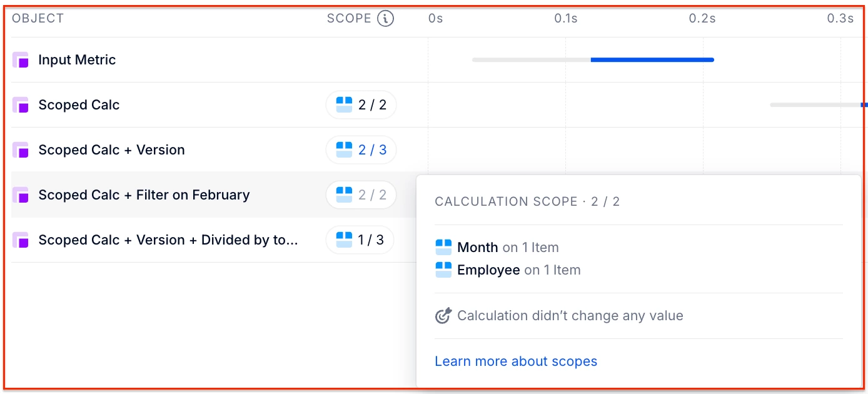Viewport: 868px width, 394px height.
Task: Click the icon beside Scoped Calc row
Action: pyautogui.click(x=21, y=105)
